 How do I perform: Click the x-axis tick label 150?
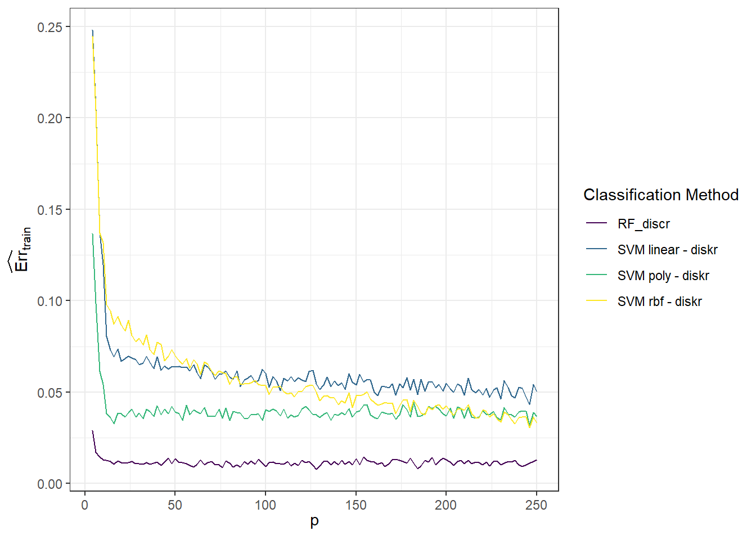[355, 505]
